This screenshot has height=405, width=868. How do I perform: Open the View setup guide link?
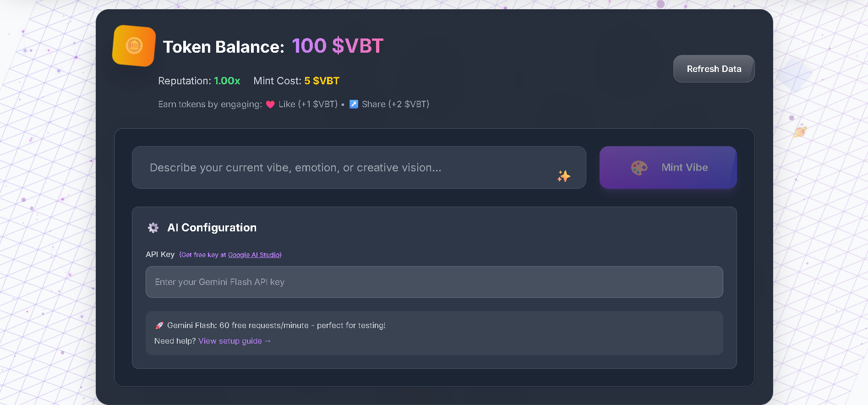pos(234,341)
